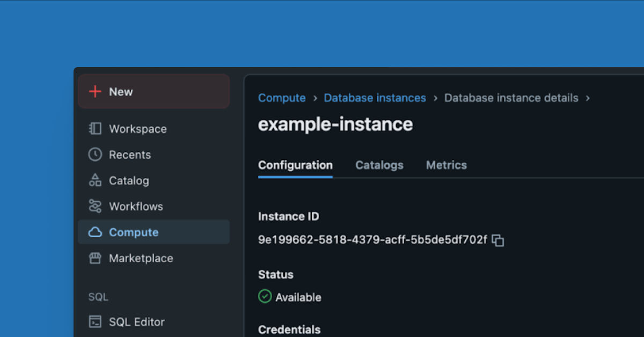644x337 pixels.
Task: Select the Metrics tab
Action: (x=446, y=165)
